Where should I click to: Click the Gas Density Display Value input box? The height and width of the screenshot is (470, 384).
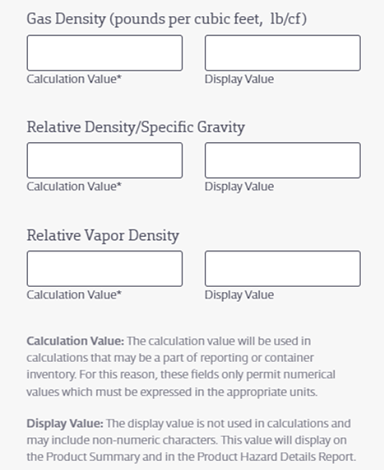coord(283,53)
